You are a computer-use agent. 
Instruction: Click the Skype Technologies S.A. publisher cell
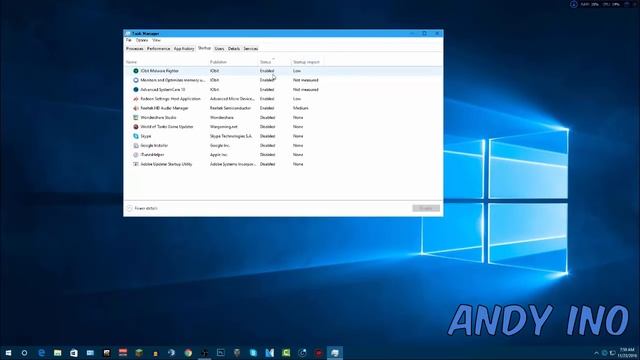click(x=231, y=136)
